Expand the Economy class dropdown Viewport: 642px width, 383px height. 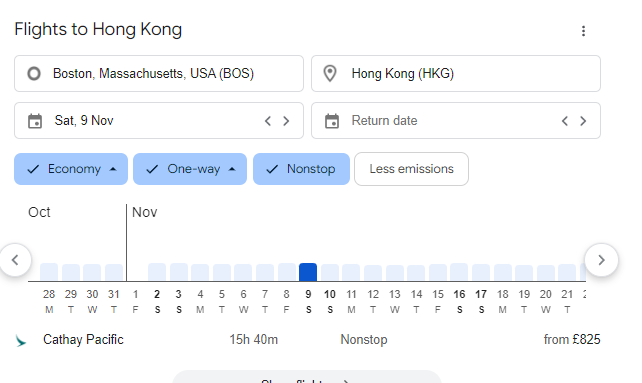pyautogui.click(x=71, y=169)
